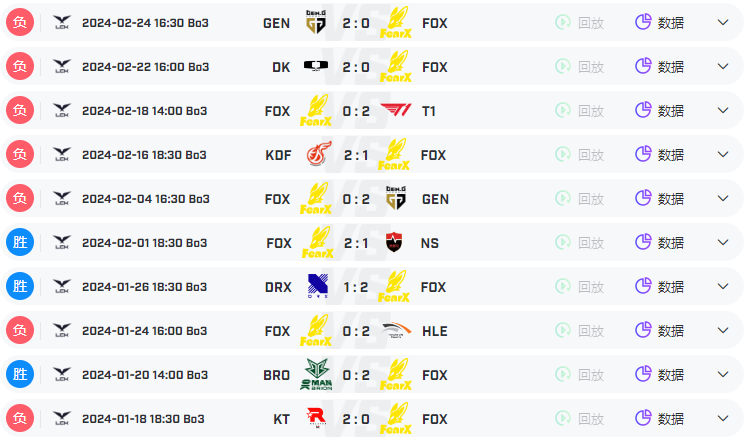
Task: Click DK logo in 02-22 match
Action: click(x=316, y=66)
